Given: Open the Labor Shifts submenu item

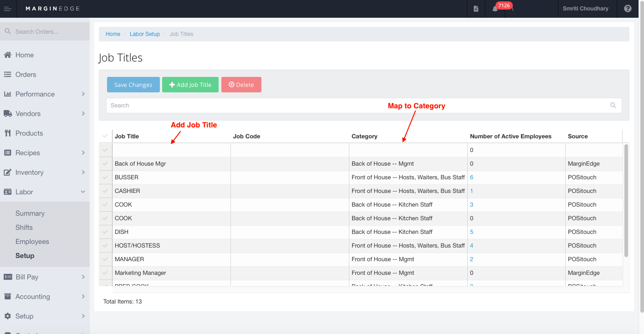Looking at the screenshot, I should pyautogui.click(x=24, y=228).
